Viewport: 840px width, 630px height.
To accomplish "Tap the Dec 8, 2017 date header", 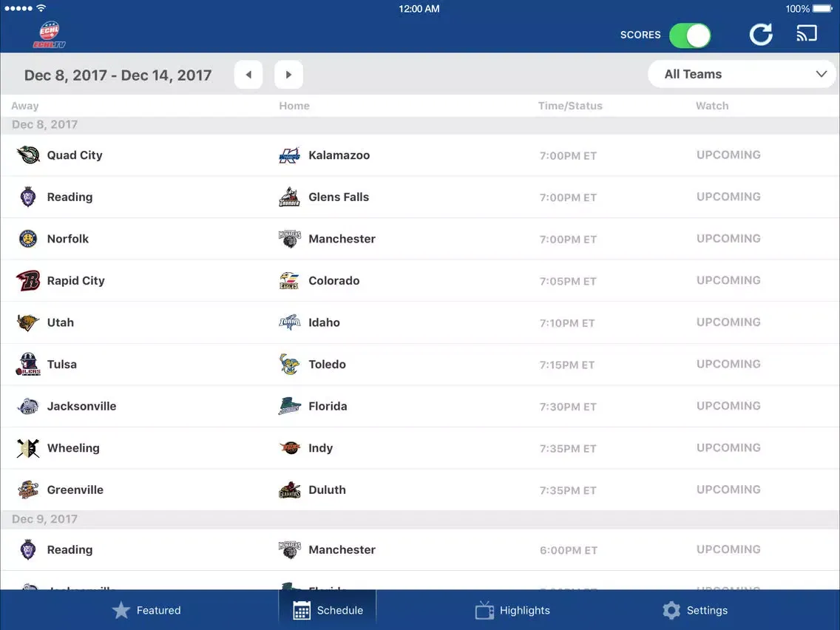I will [x=44, y=125].
